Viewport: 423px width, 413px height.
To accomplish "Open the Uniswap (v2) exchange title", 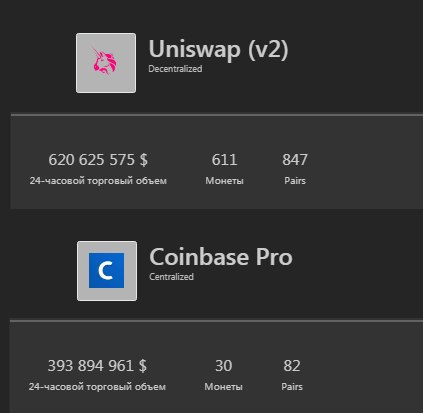I will (218, 49).
